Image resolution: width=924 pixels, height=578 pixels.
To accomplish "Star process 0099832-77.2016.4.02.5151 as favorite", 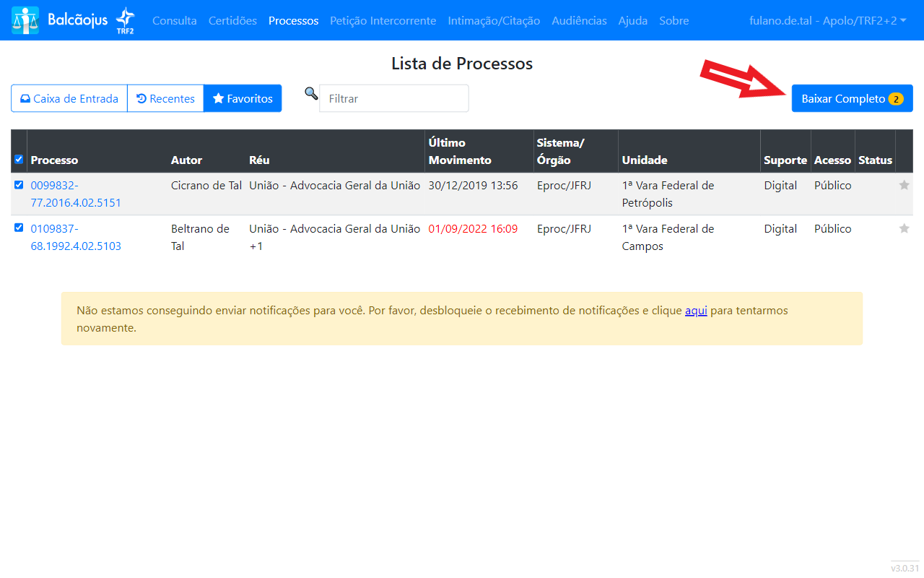I will click(x=904, y=186).
